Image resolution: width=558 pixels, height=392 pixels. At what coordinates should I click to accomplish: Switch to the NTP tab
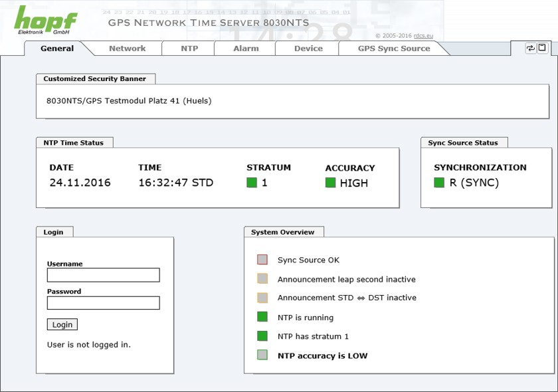(189, 49)
